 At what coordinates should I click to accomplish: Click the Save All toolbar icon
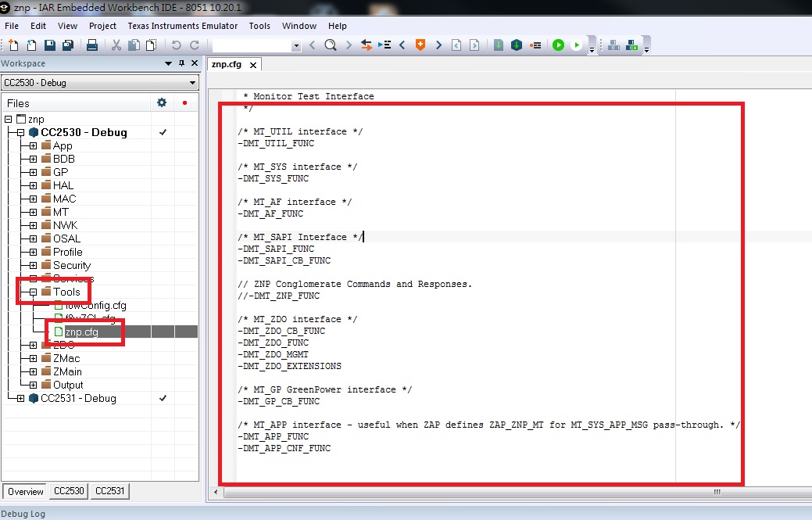coord(68,45)
